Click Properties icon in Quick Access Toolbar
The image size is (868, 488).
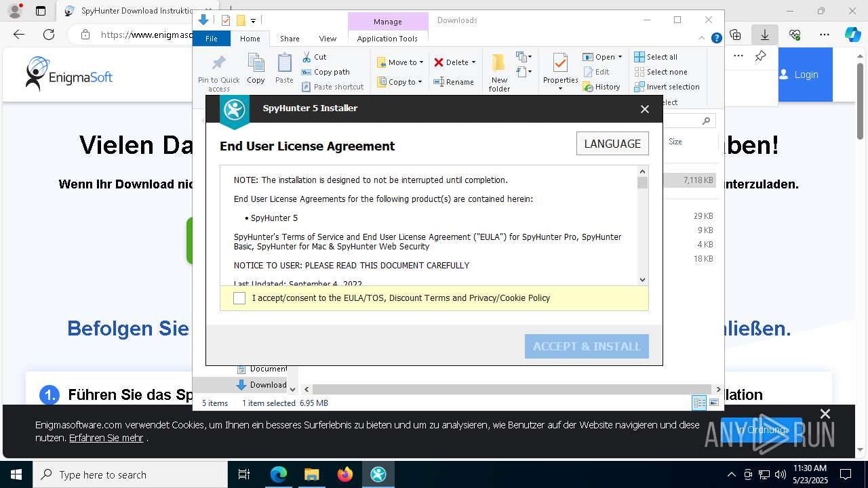226,20
